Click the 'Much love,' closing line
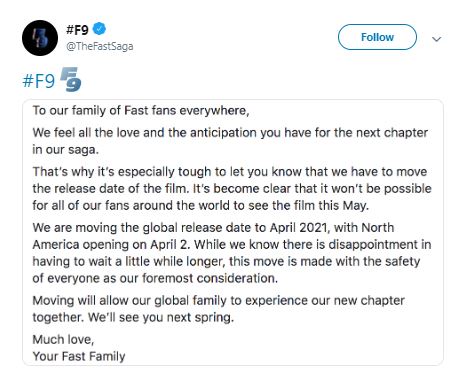This screenshot has width=467, height=373. pos(63,340)
